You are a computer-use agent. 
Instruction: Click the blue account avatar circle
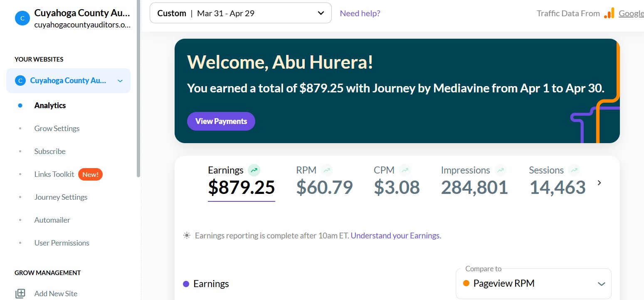coord(22,18)
